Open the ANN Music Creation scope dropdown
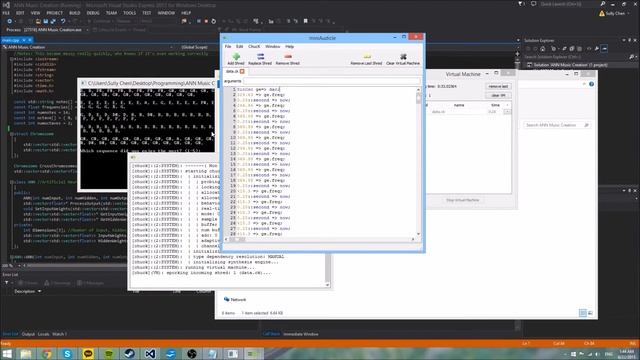The width and height of the screenshot is (640, 360). pyautogui.click(x=172, y=47)
